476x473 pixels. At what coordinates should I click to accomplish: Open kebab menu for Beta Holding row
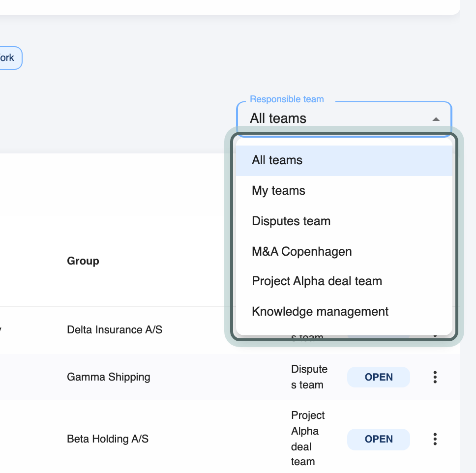click(435, 439)
